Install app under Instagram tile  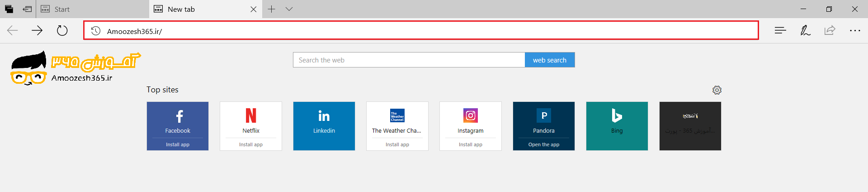tap(471, 144)
